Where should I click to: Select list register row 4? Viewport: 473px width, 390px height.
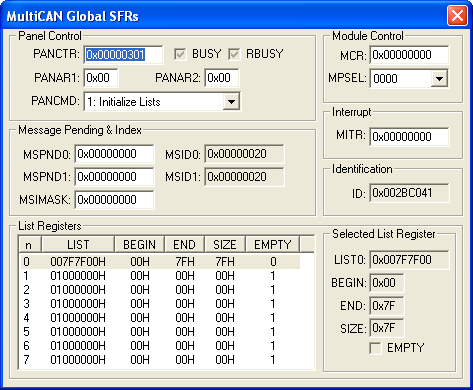(160, 318)
